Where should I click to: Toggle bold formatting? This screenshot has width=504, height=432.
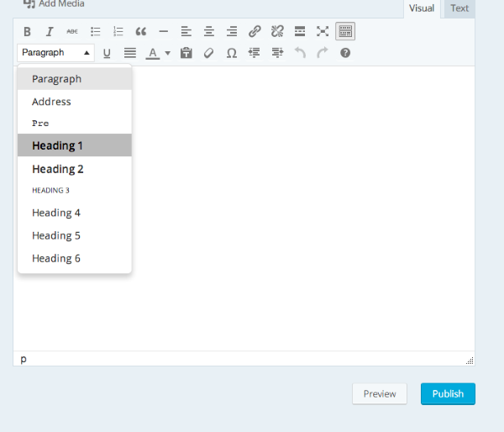coord(27,32)
